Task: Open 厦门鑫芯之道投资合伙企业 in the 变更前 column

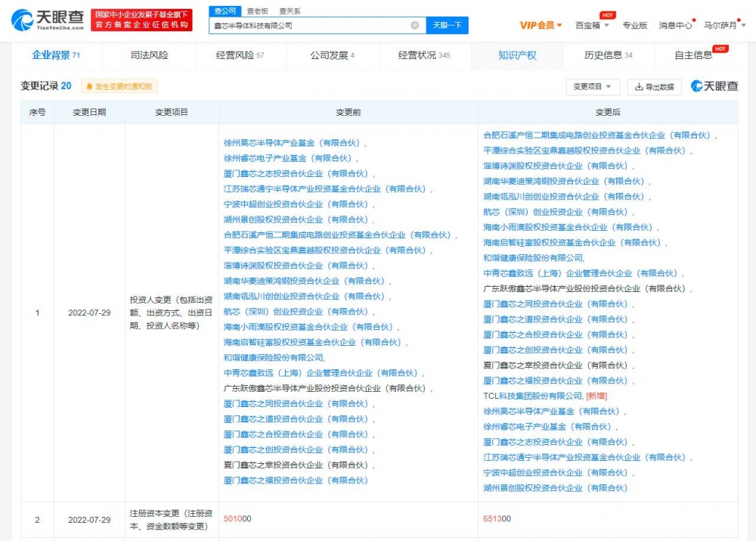Action: click(296, 419)
